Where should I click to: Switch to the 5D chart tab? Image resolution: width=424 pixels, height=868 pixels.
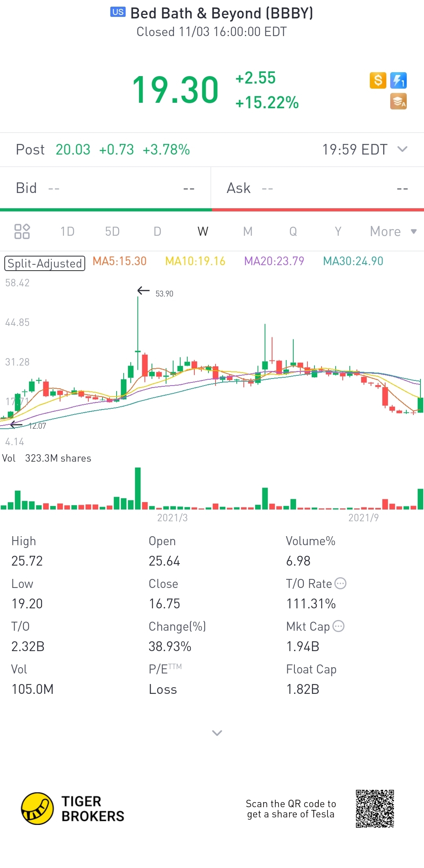[112, 231]
